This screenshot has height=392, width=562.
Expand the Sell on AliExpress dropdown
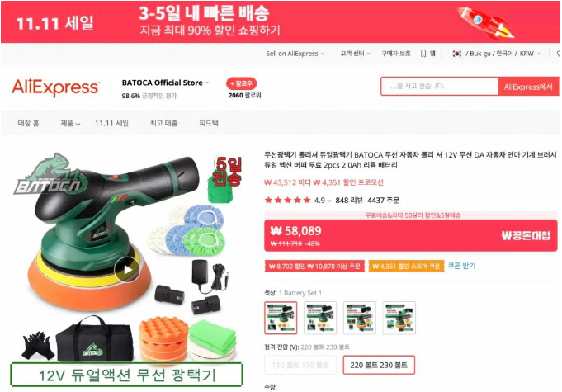click(295, 54)
